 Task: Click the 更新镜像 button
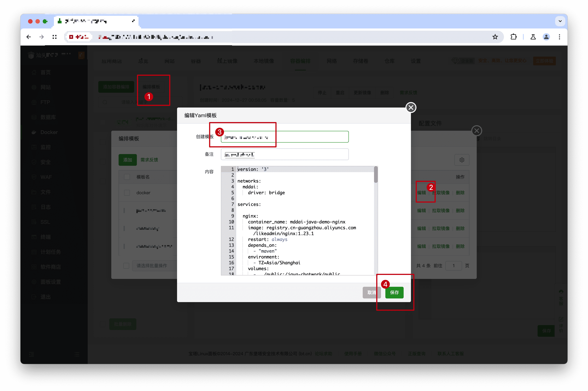[x=362, y=93]
